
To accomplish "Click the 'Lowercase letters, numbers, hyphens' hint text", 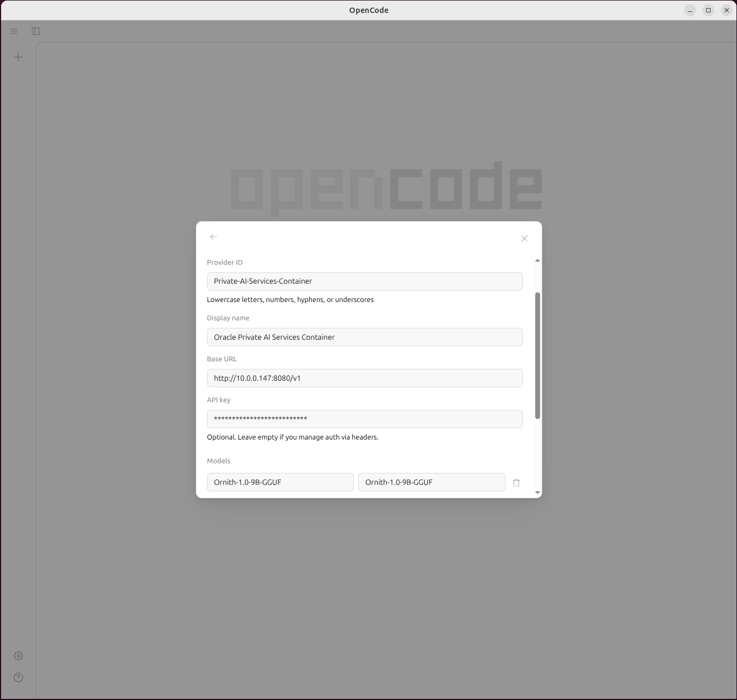I will pos(290,300).
